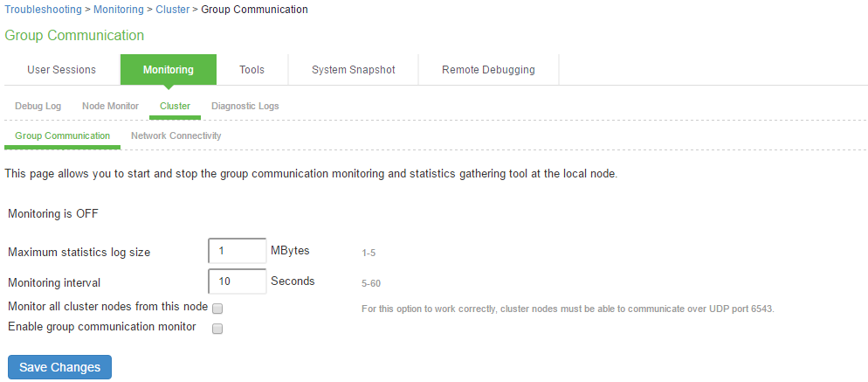Switch to the User Sessions tab
The width and height of the screenshot is (868, 382).
(x=61, y=70)
